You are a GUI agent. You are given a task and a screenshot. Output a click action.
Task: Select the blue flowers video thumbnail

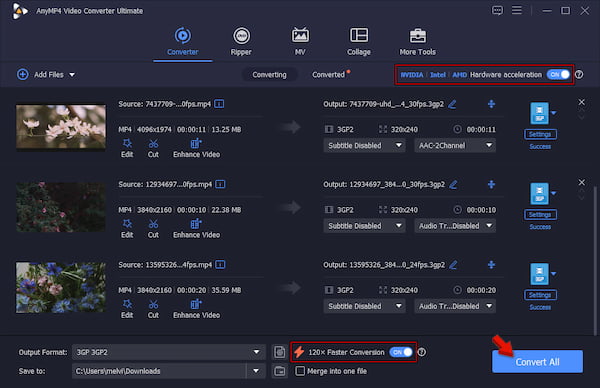[x=61, y=287]
